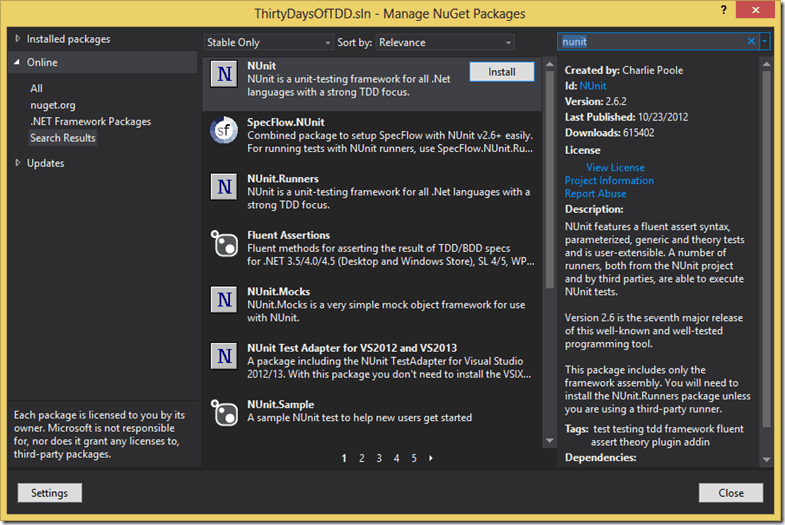Click the NUnit package icon
This screenshot has width=785, height=525.
(224, 74)
